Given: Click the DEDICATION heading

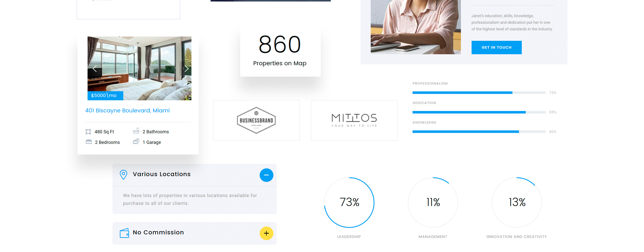Looking at the screenshot, I should tap(424, 103).
